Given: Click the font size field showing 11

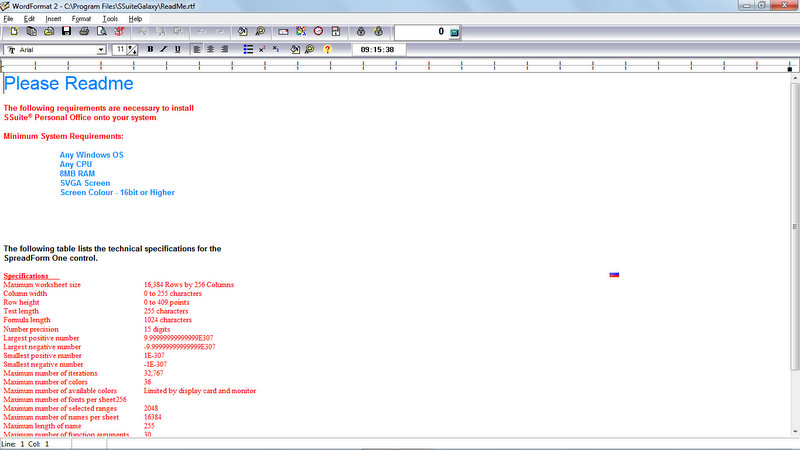Looking at the screenshot, I should pos(119,49).
